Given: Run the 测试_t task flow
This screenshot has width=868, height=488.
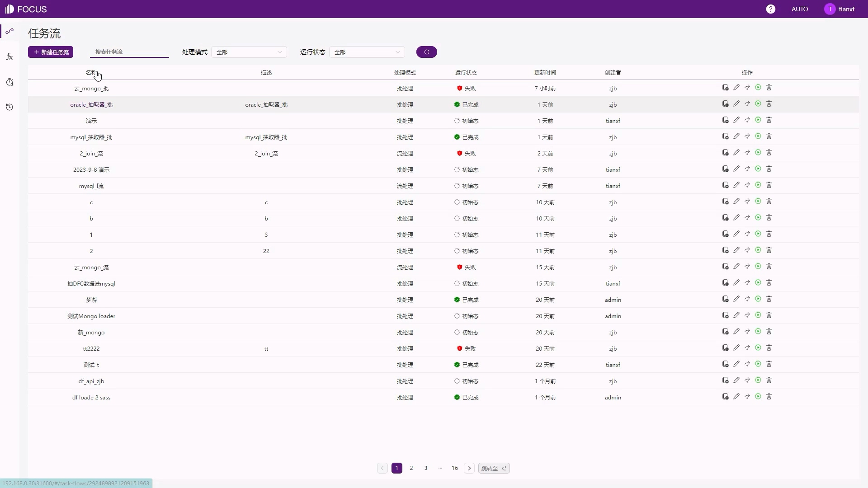Looking at the screenshot, I should tap(758, 364).
